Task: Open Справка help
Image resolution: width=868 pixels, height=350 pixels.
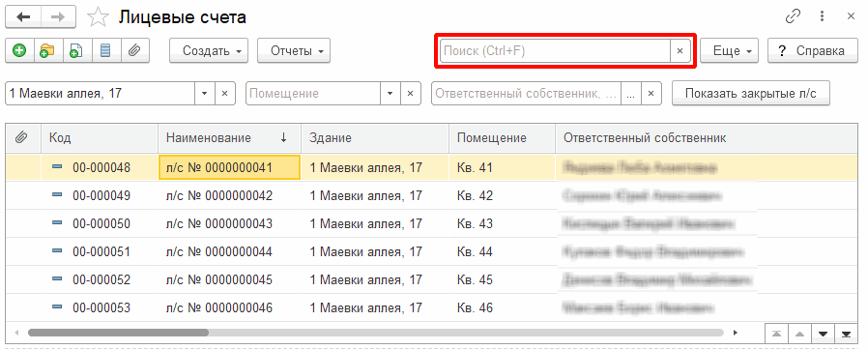Action: coord(812,51)
